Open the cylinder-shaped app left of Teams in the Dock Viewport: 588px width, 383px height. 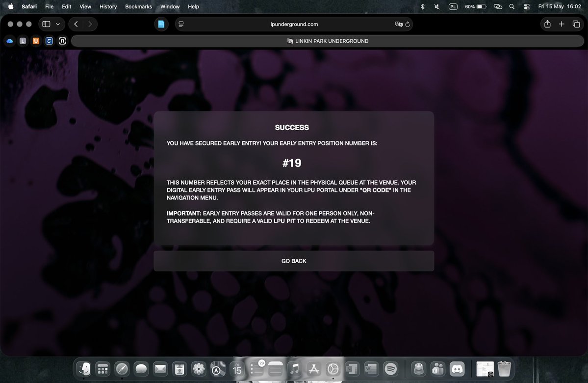pos(418,369)
